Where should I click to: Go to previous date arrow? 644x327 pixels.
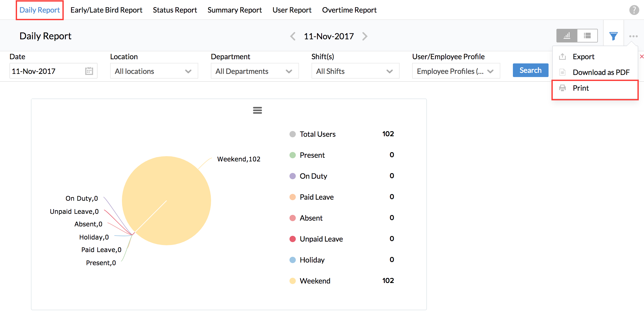click(293, 36)
